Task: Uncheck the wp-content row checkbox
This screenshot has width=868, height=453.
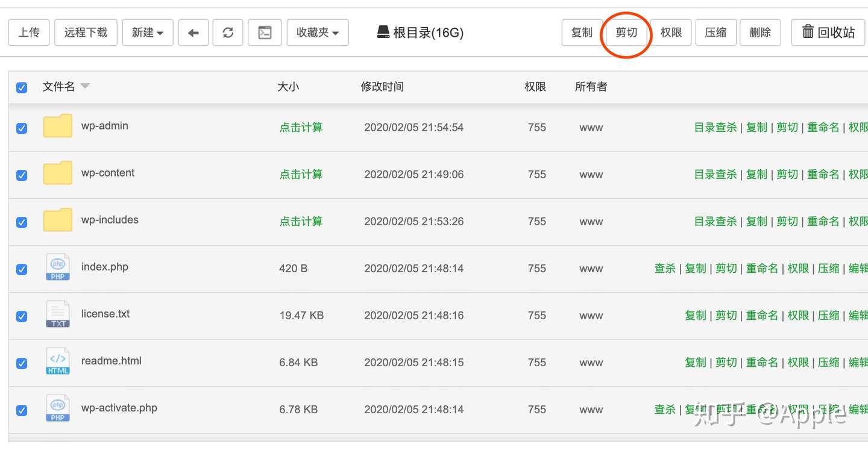Action: coord(22,175)
